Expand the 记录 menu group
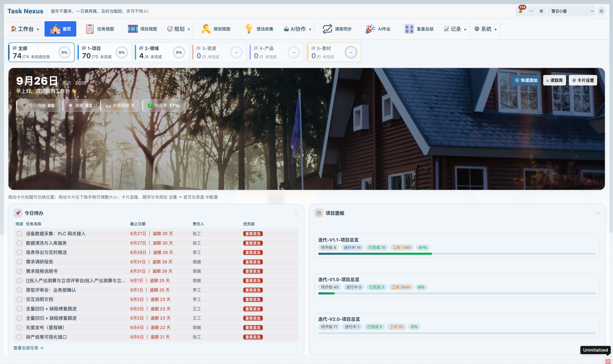The width and height of the screenshot is (613, 364). pyautogui.click(x=455, y=29)
